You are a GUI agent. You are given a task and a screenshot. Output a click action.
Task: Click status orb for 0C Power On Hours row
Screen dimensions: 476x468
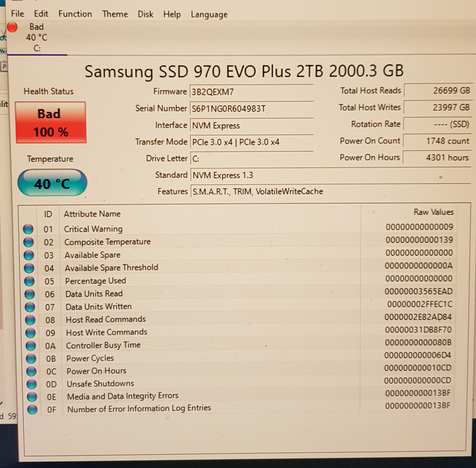[x=31, y=371]
